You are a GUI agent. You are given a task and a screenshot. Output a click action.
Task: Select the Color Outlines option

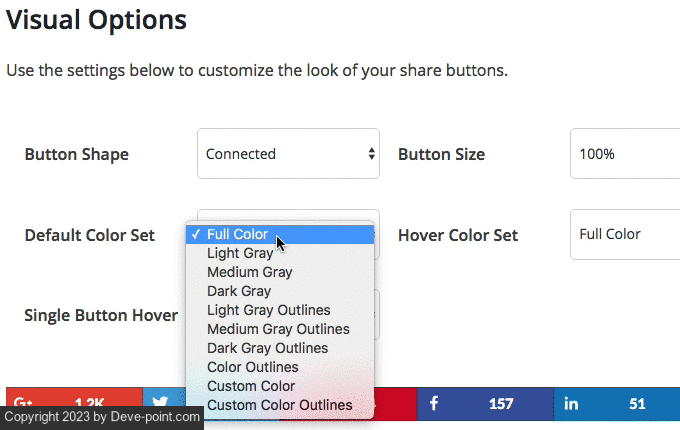tap(252, 367)
